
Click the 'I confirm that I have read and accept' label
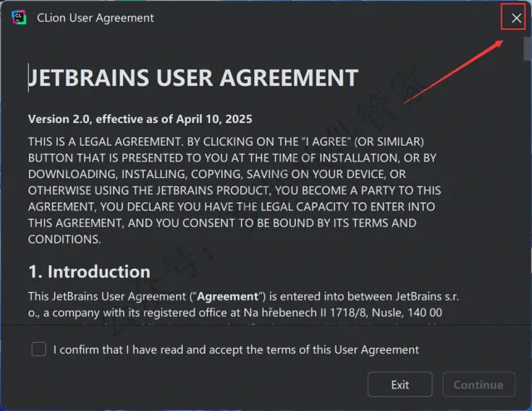click(x=236, y=349)
